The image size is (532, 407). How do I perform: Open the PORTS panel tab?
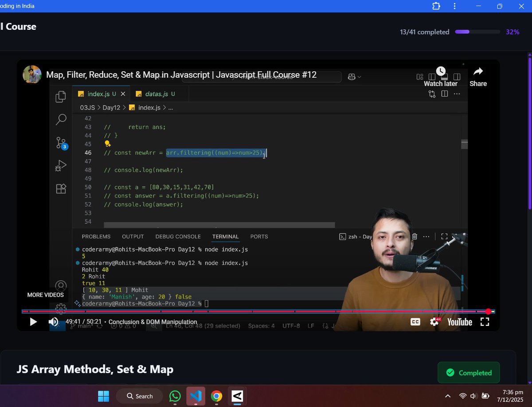click(259, 236)
